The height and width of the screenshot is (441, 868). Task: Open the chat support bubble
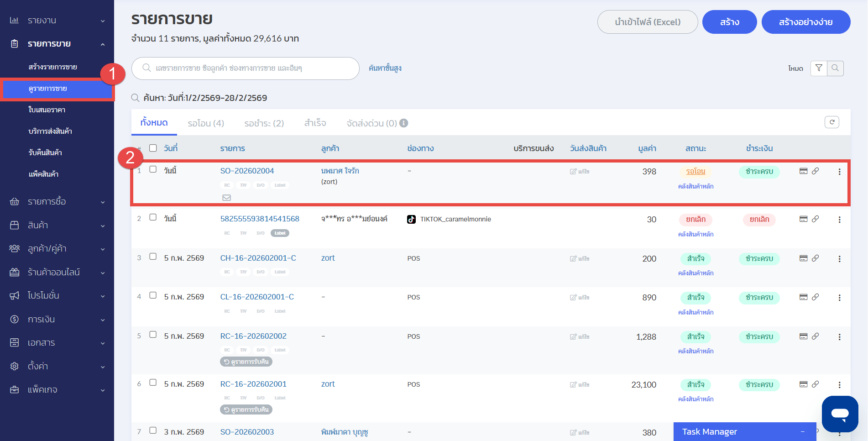tap(840, 414)
